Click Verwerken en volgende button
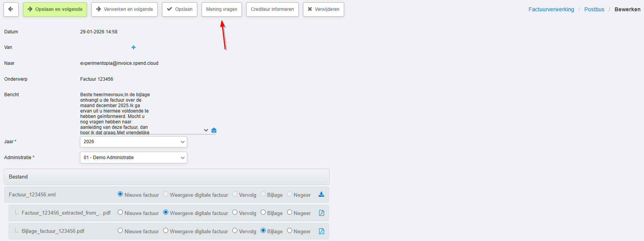 click(x=124, y=9)
